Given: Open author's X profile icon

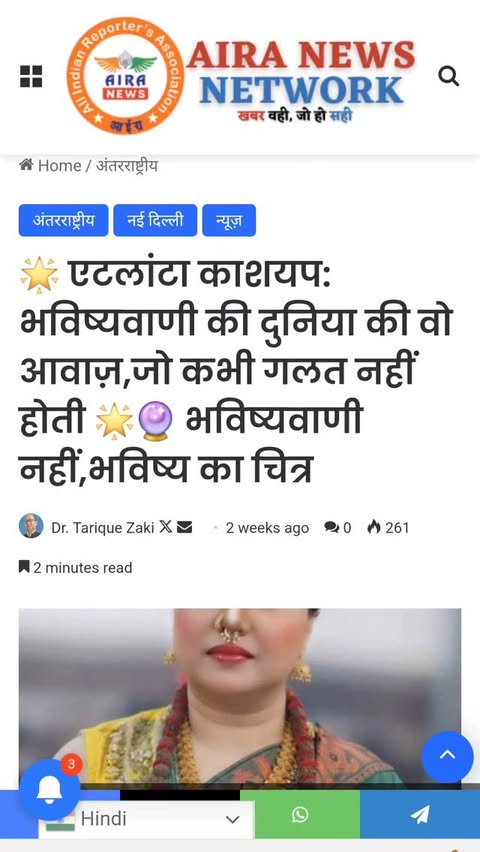Looking at the screenshot, I should 166,527.
